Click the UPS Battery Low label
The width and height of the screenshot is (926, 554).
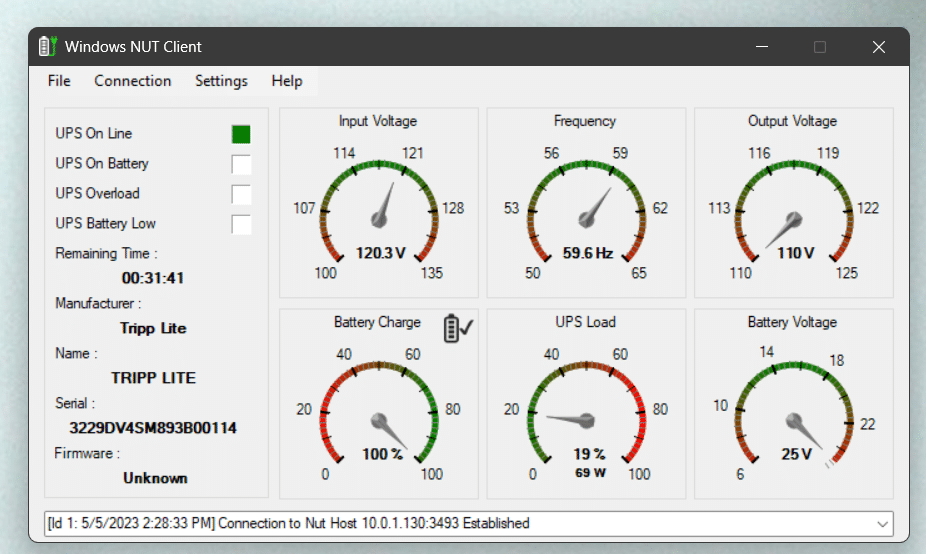[106, 224]
